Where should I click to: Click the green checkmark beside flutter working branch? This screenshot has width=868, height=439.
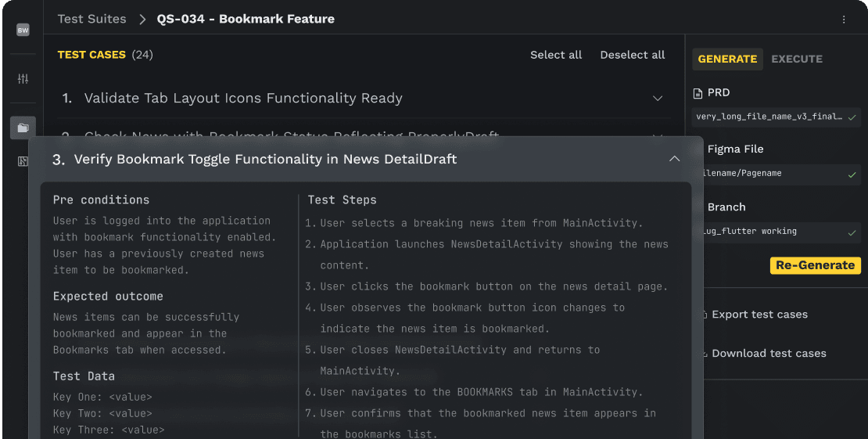click(x=852, y=233)
